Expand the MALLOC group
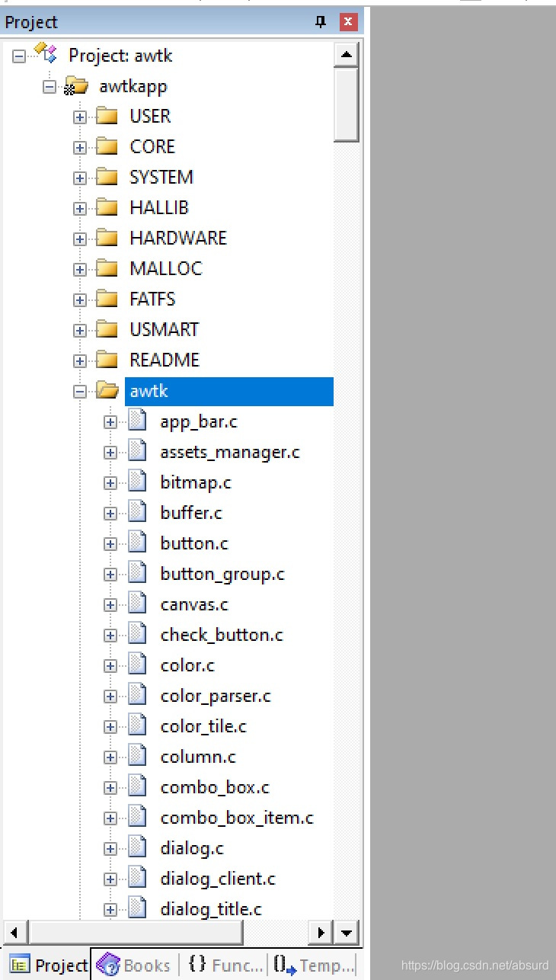The width and height of the screenshot is (556, 980). 80,269
